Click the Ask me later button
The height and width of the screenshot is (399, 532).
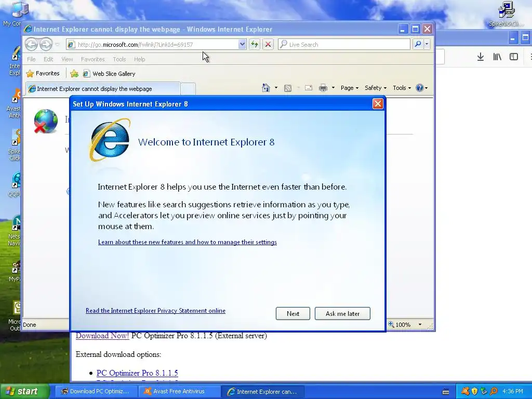[342, 313]
